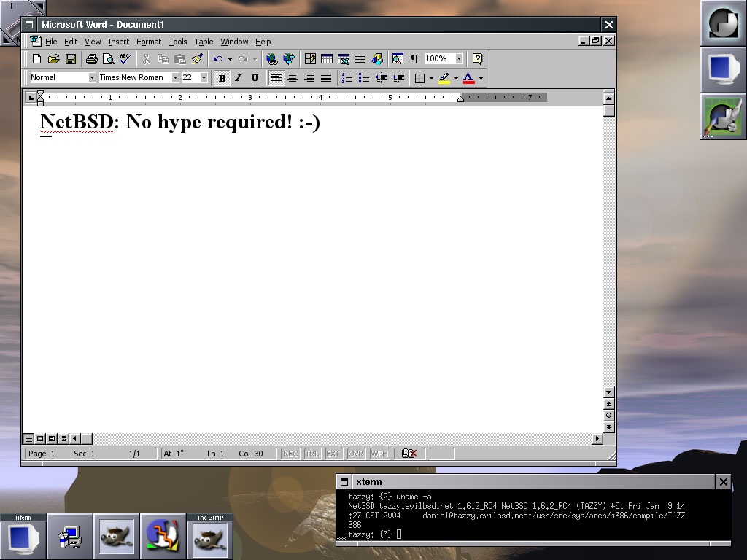The width and height of the screenshot is (747, 560).
Task: Insert a table
Action: point(327,59)
